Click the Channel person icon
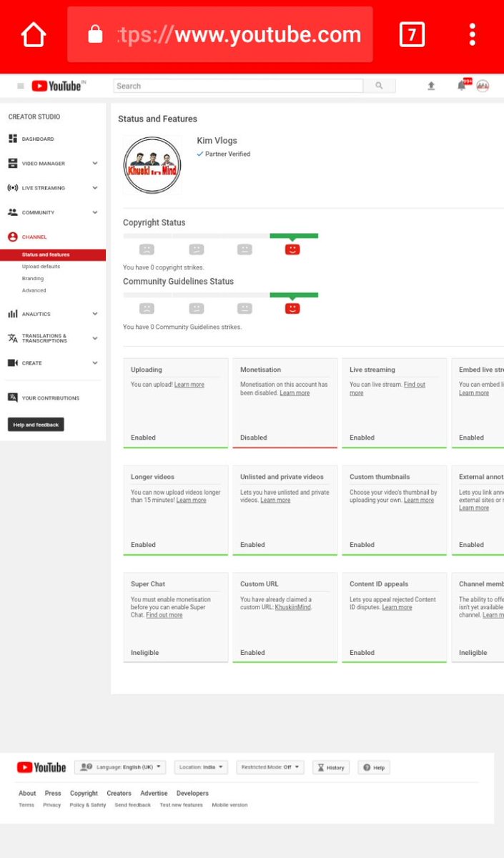 12,237
